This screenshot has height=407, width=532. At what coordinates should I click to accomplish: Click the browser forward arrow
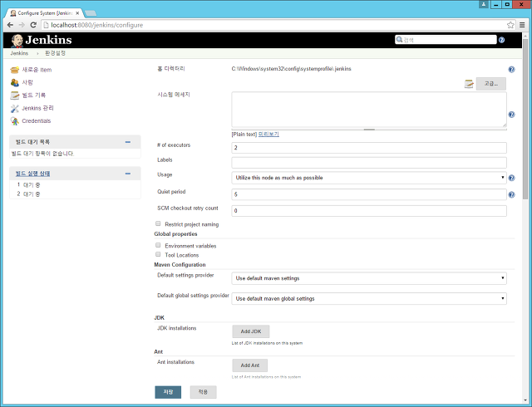tap(22, 25)
